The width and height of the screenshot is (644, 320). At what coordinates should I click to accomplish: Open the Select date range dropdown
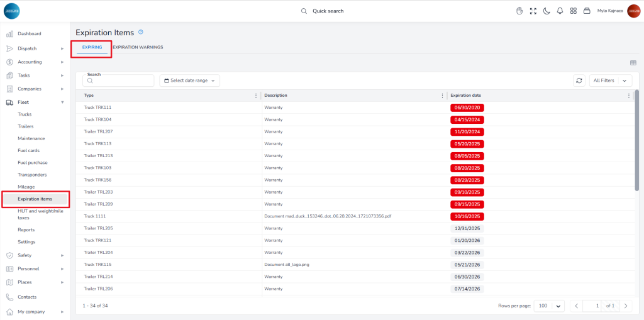click(x=189, y=80)
